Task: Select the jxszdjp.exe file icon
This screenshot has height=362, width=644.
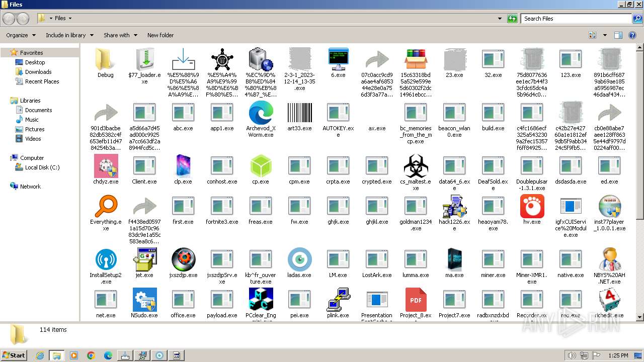Action: [183, 259]
